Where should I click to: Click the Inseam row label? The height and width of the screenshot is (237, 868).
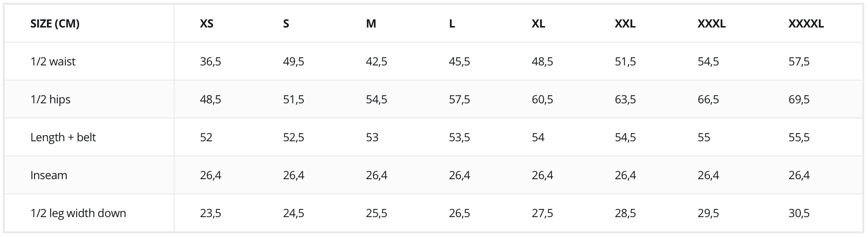[x=49, y=175]
